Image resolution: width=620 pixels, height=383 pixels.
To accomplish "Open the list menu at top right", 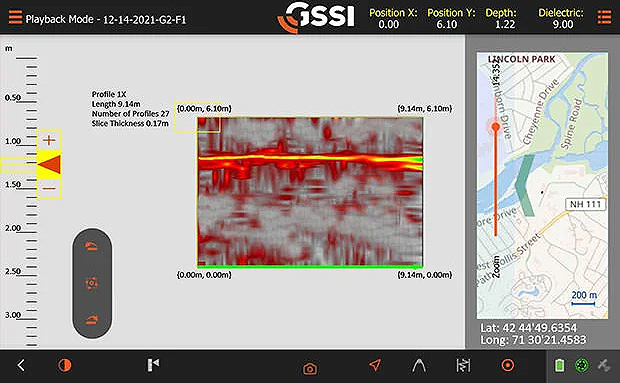I will point(604,17).
